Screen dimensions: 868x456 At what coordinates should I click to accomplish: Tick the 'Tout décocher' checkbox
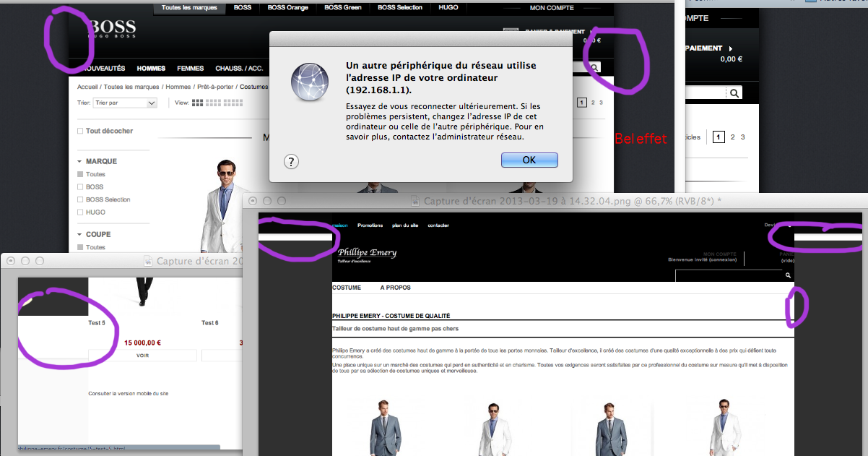80,131
